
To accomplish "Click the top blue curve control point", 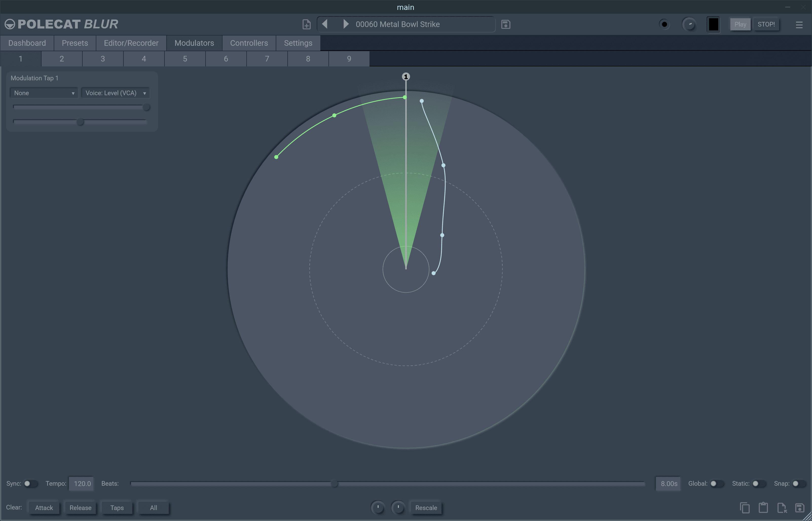I will coord(421,101).
